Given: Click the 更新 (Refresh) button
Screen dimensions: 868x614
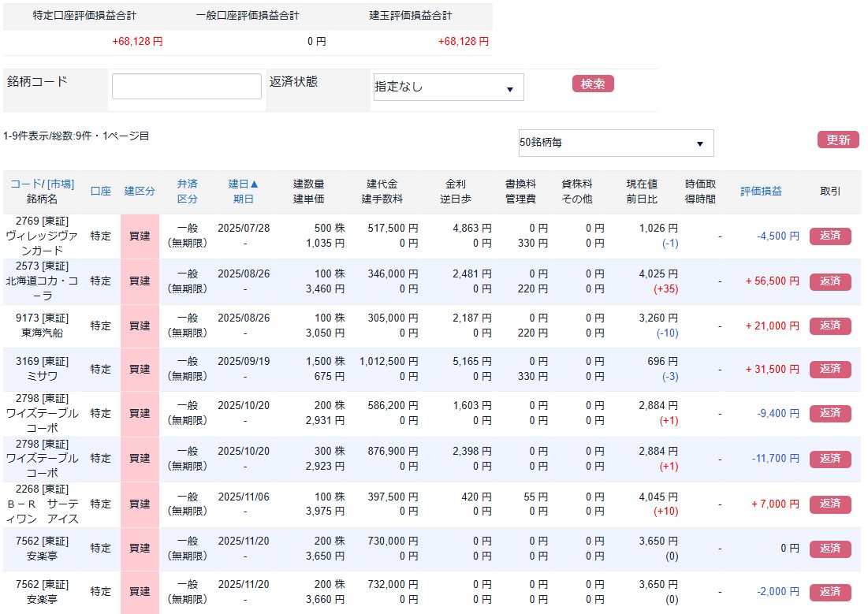Looking at the screenshot, I should (839, 139).
